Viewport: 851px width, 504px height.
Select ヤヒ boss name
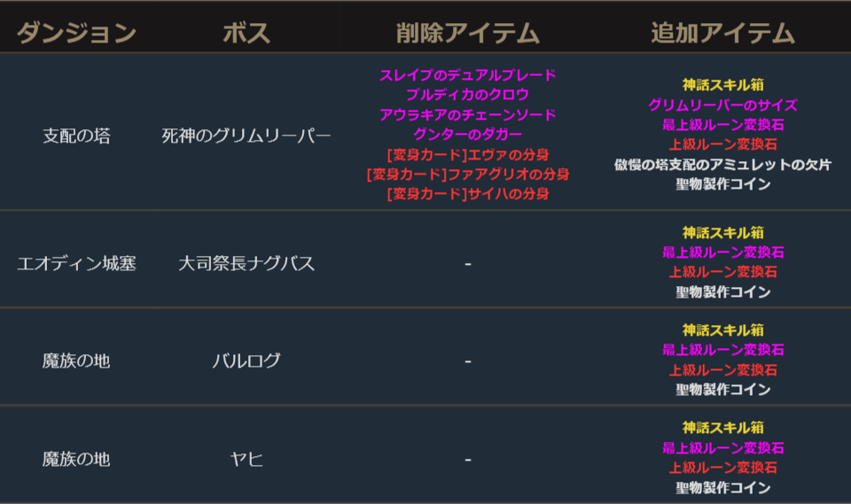point(246,460)
